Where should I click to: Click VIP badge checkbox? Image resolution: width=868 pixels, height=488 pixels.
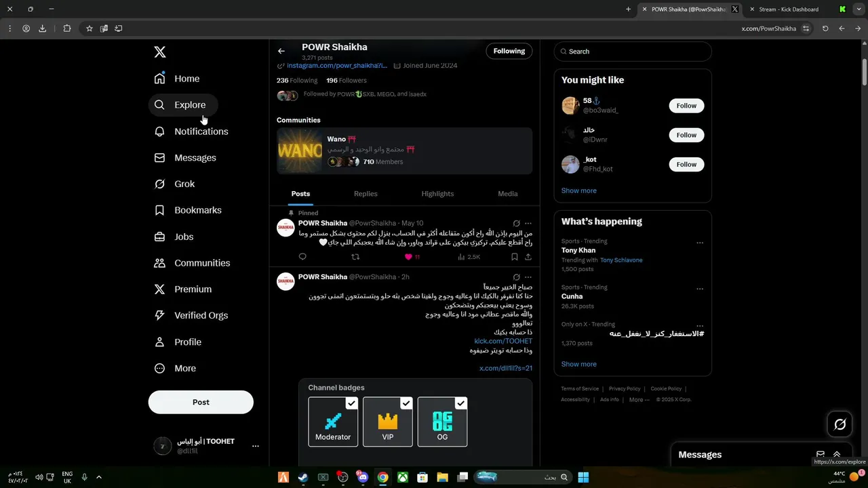pyautogui.click(x=406, y=403)
